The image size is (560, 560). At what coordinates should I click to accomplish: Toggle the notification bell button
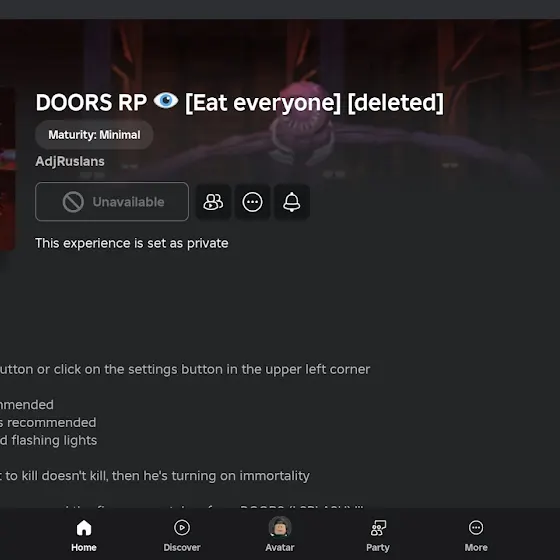[292, 202]
